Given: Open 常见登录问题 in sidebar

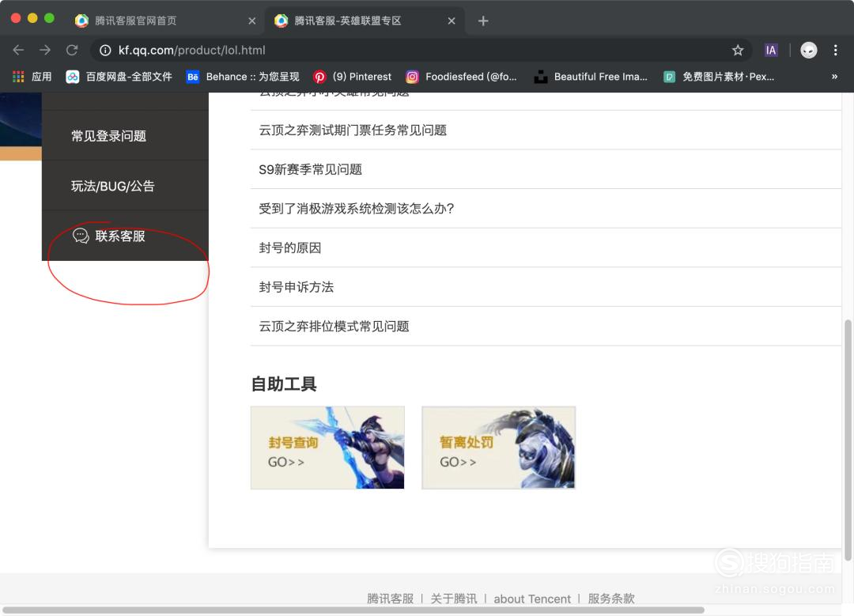Looking at the screenshot, I should click(125, 136).
